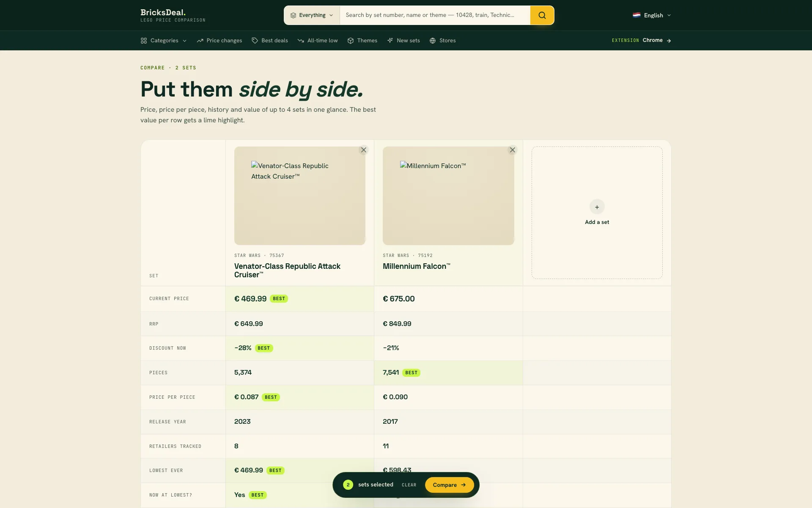Click the Dutch flag icon
Image resolution: width=812 pixels, height=508 pixels.
(636, 15)
